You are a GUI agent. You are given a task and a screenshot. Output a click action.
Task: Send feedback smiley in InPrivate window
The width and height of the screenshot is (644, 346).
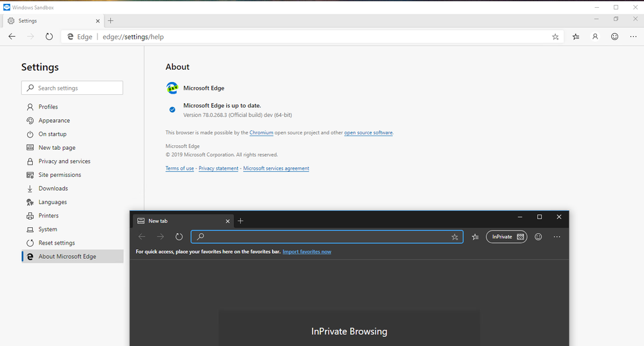(538, 236)
